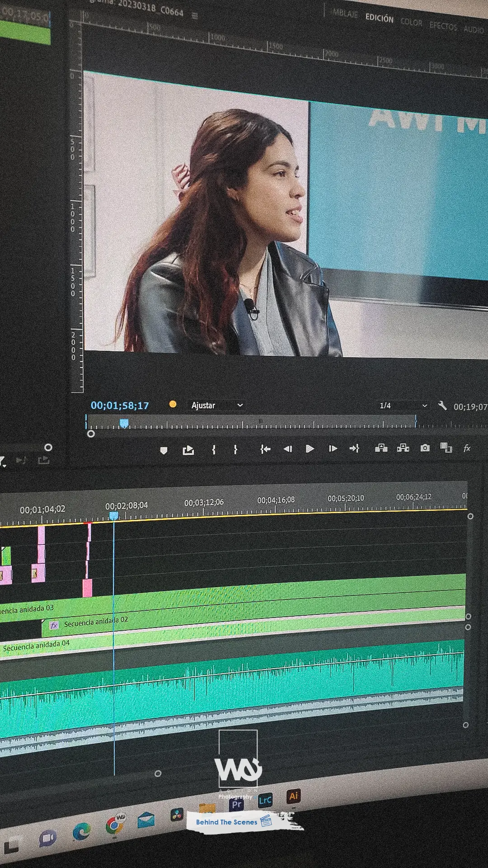Switch to the AUDIO workspace tab
Screen dimensions: 488x868
pos(474,29)
